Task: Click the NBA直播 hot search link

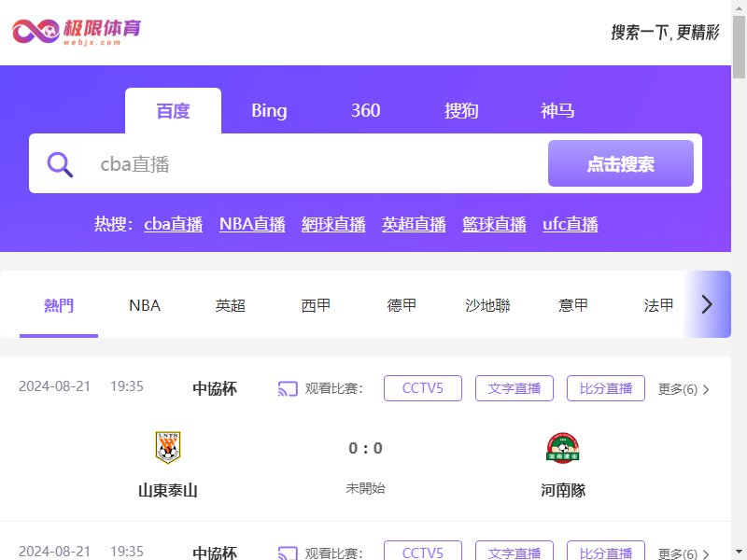Action: pos(252,224)
